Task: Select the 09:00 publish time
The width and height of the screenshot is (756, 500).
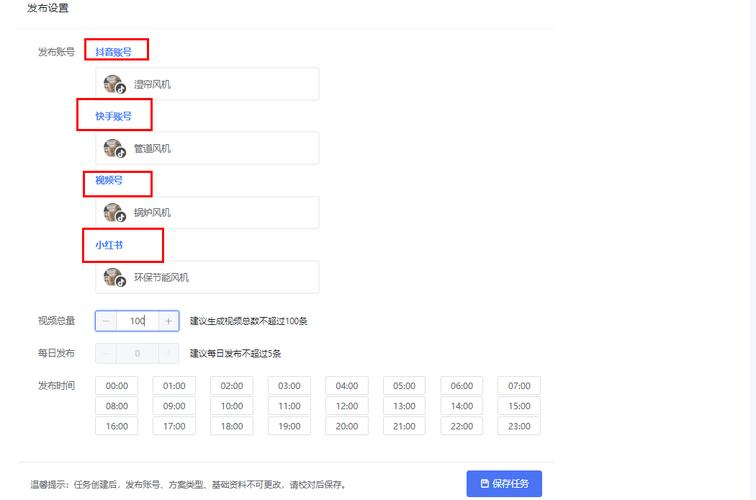Action: 174,406
